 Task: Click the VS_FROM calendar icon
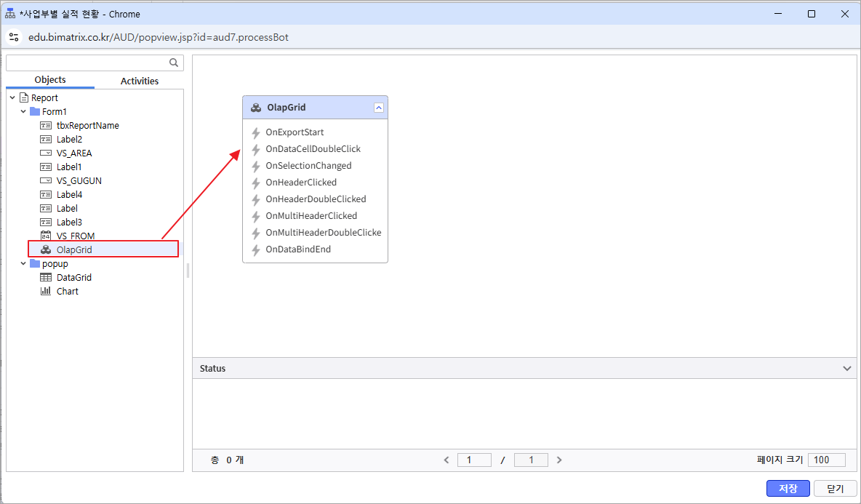coord(45,236)
